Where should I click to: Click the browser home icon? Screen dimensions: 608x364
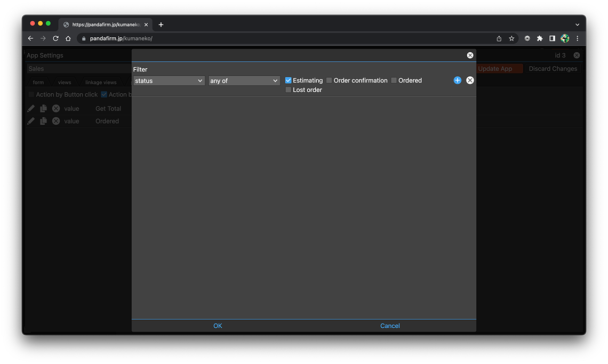[x=68, y=38]
